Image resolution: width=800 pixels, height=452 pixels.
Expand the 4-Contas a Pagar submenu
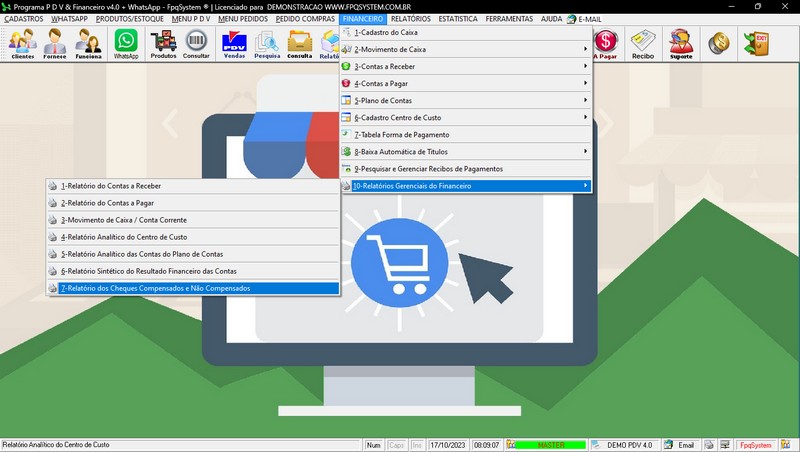[x=465, y=83]
